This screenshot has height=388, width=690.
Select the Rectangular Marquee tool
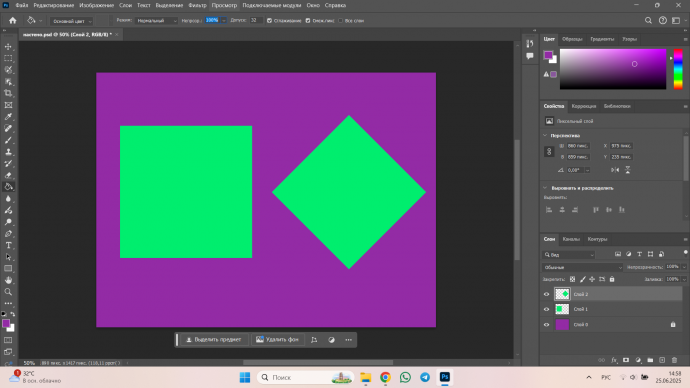pos(8,58)
